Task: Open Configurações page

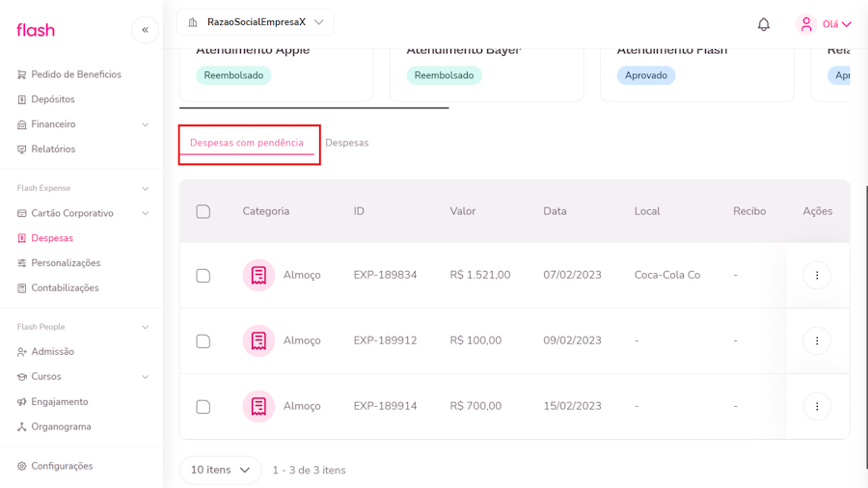Action: [x=62, y=467]
